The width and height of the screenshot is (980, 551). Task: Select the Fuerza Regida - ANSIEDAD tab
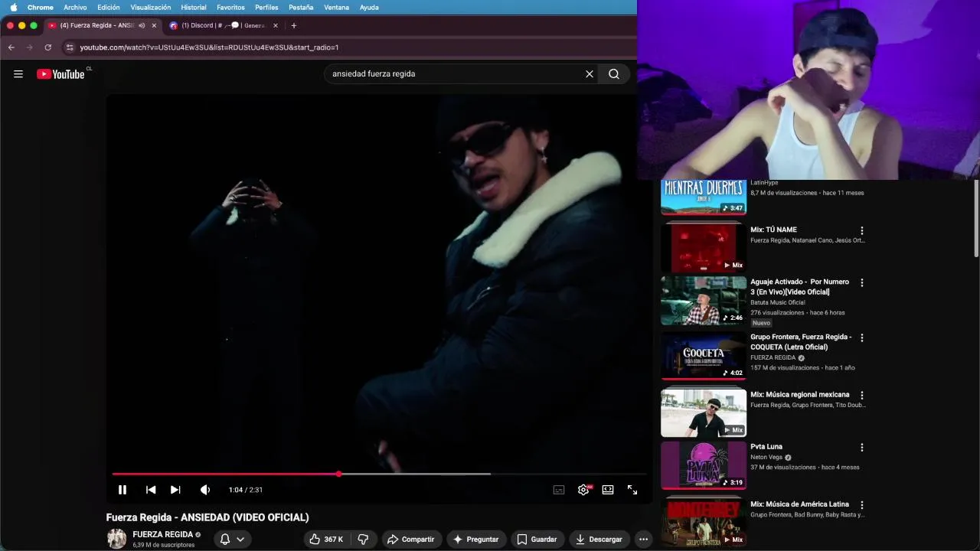(96, 25)
